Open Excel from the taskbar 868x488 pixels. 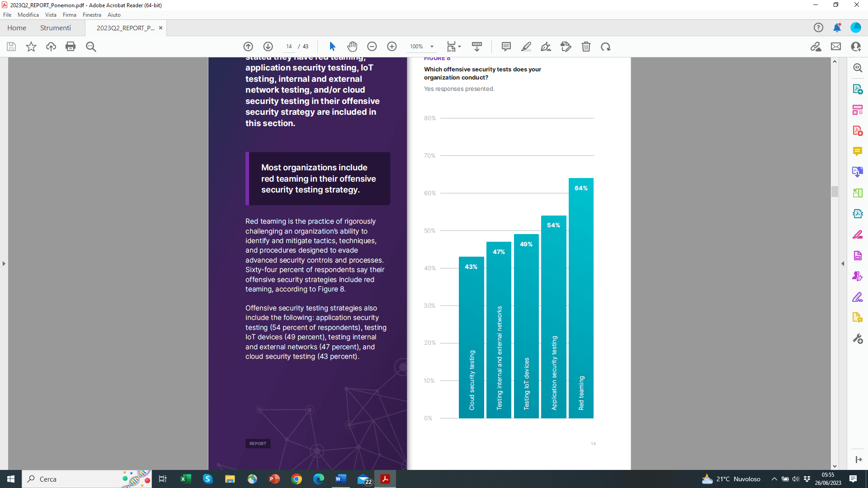(x=186, y=479)
